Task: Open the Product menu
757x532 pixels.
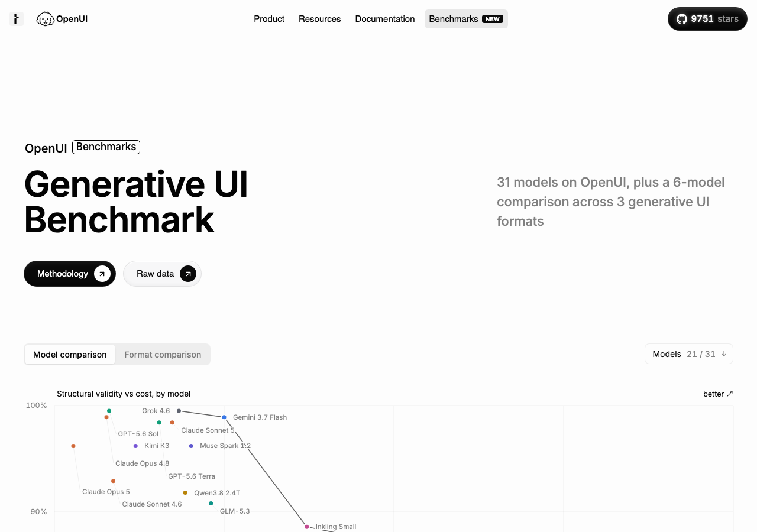Action: click(x=269, y=19)
